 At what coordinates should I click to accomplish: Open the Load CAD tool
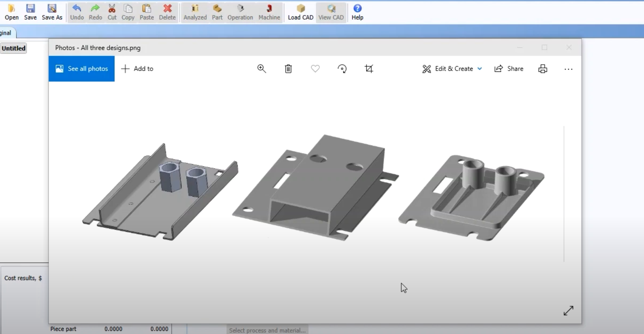click(301, 12)
